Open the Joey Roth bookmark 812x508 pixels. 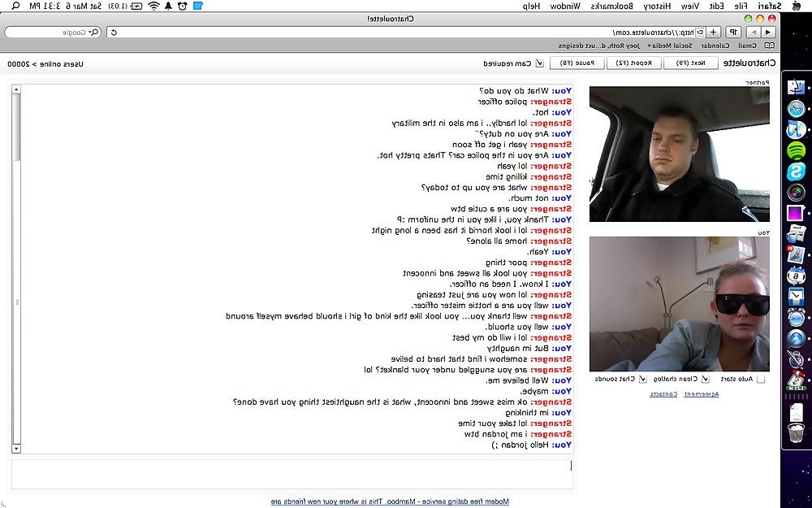[599, 46]
